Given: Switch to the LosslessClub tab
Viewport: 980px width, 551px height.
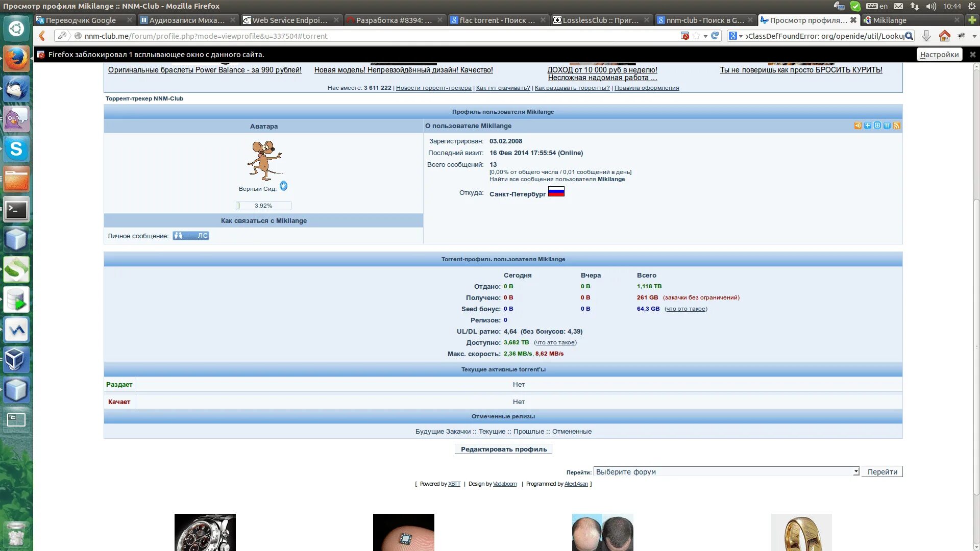Looking at the screenshot, I should (x=601, y=20).
